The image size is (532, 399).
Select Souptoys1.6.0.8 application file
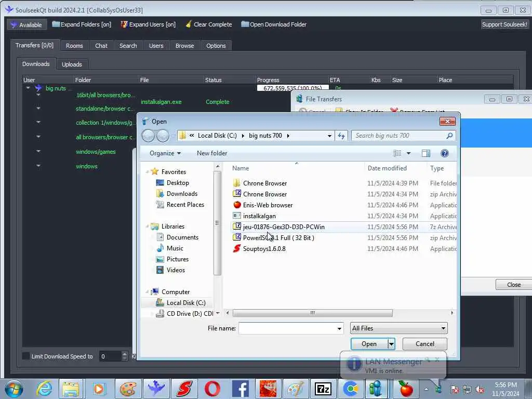(264, 249)
